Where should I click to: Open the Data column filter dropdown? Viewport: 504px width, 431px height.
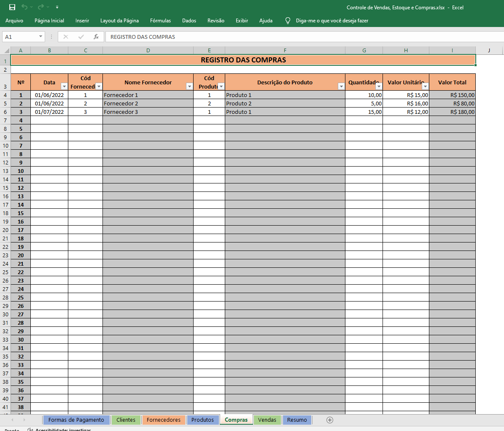(x=64, y=86)
